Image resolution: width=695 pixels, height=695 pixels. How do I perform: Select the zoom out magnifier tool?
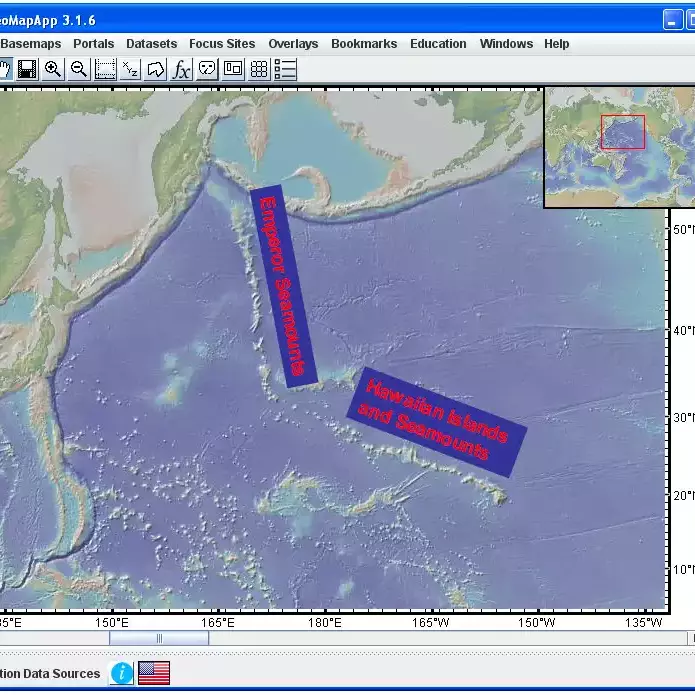pos(79,69)
